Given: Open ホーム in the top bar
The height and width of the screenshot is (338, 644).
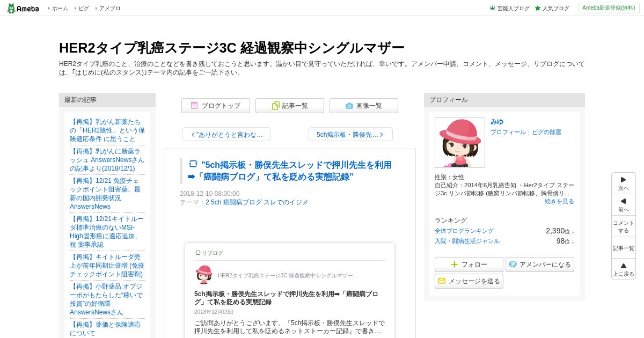Looking at the screenshot, I should point(60,9).
